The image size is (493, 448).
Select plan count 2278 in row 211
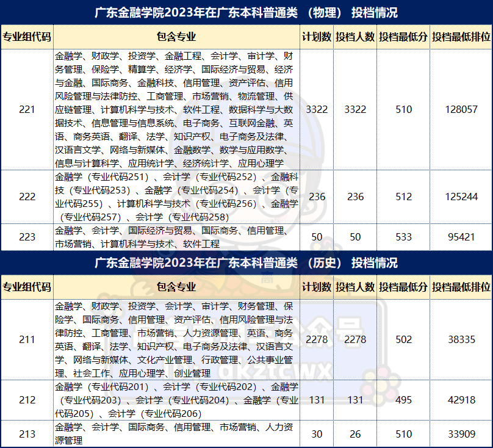tap(317, 339)
